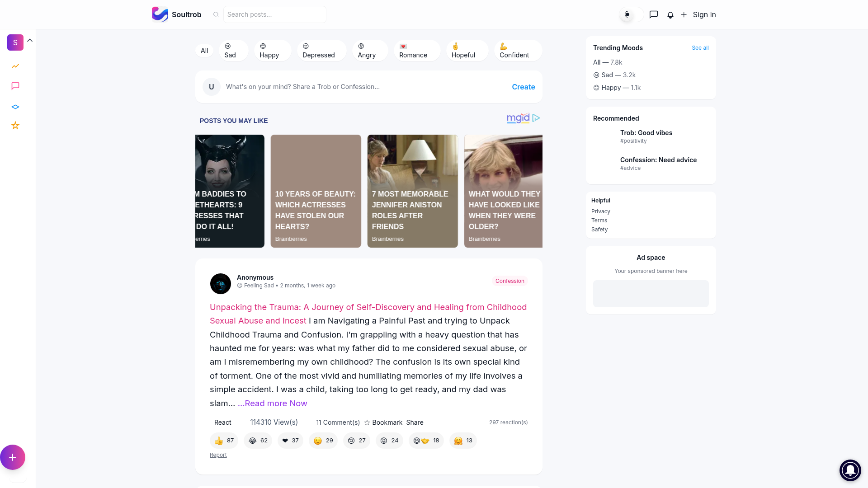
Task: Click the Soultrob logo icon
Action: (160, 14)
